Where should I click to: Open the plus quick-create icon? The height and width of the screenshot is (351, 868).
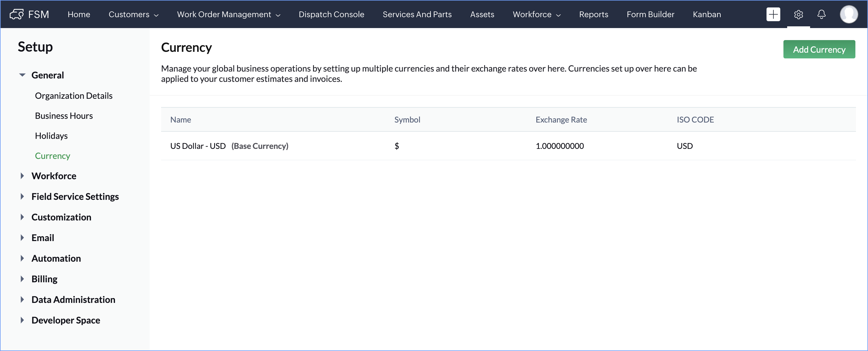pyautogui.click(x=773, y=14)
